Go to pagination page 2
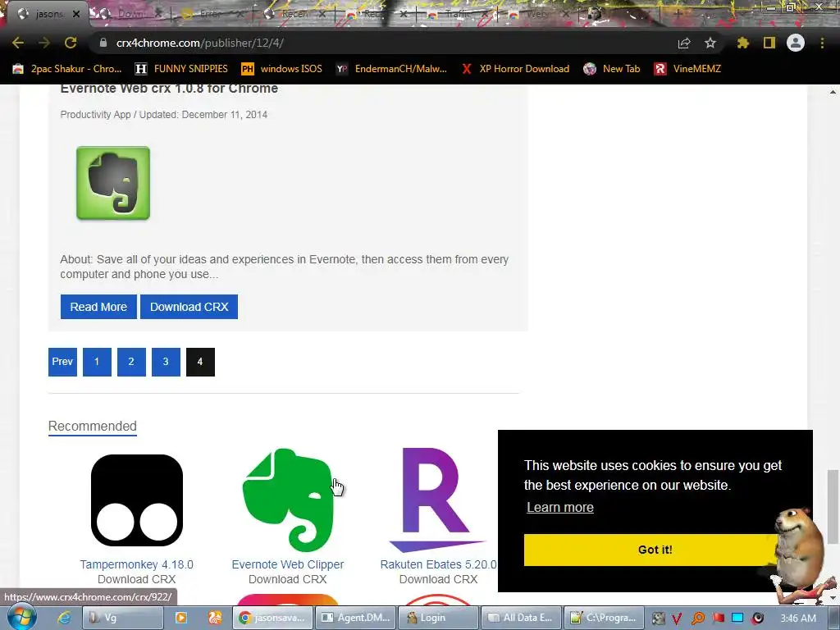 point(131,362)
